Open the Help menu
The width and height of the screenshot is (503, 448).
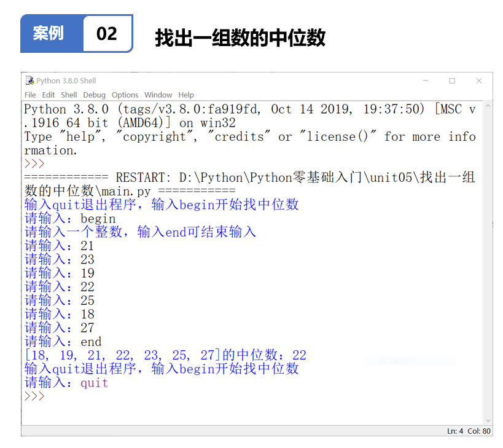[186, 95]
